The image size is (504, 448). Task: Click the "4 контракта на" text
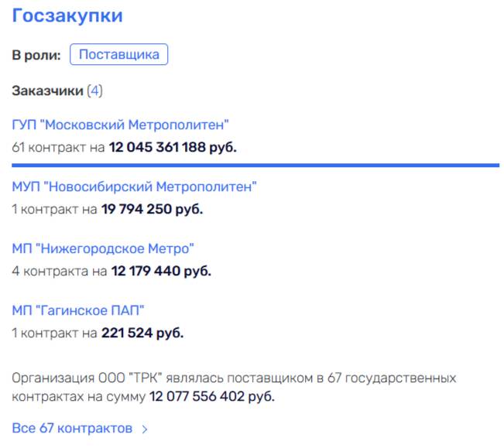pos(60,271)
